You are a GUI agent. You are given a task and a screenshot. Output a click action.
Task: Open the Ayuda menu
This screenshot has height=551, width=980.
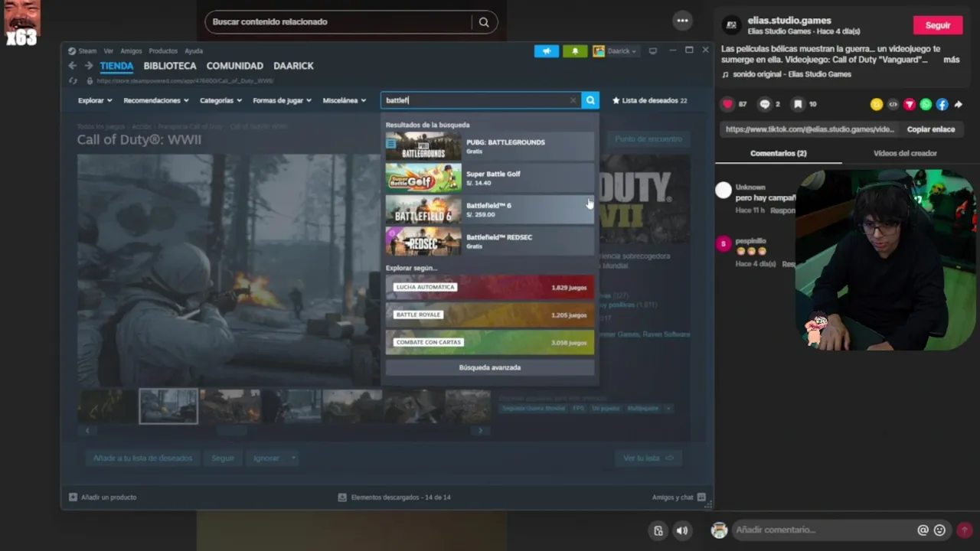click(x=194, y=51)
